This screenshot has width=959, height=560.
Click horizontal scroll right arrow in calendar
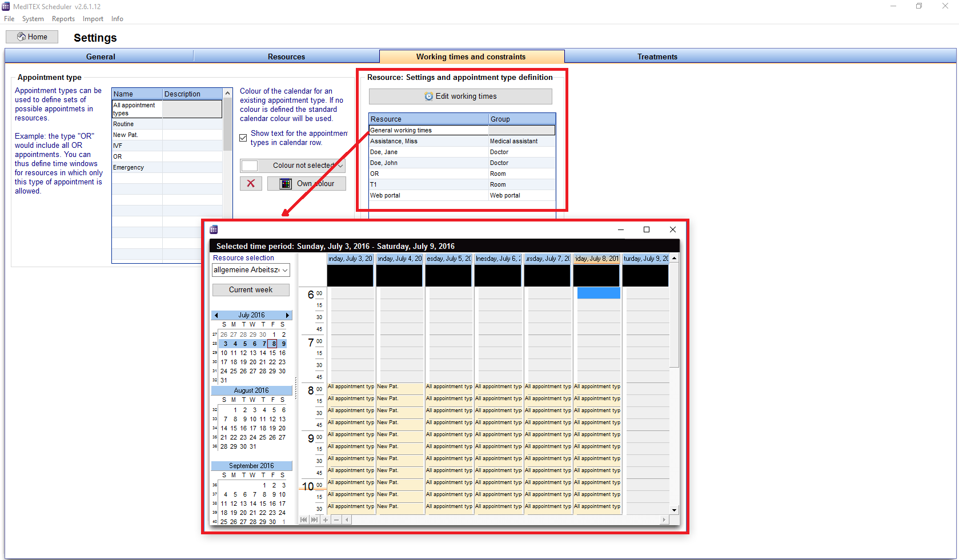pos(664,519)
